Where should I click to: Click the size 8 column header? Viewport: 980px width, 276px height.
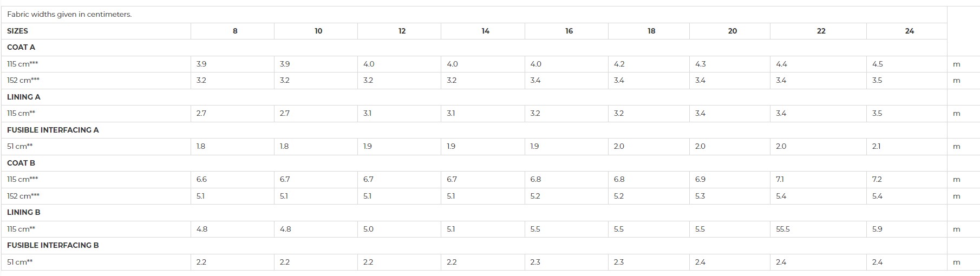235,31
